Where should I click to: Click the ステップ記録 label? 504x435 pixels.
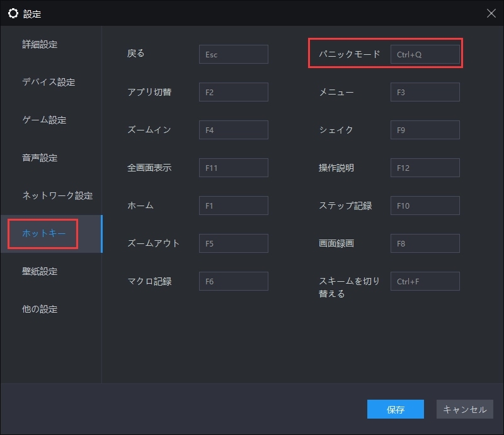coord(345,206)
